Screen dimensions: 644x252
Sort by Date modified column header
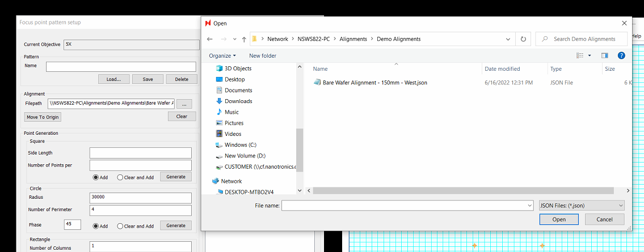pyautogui.click(x=502, y=69)
